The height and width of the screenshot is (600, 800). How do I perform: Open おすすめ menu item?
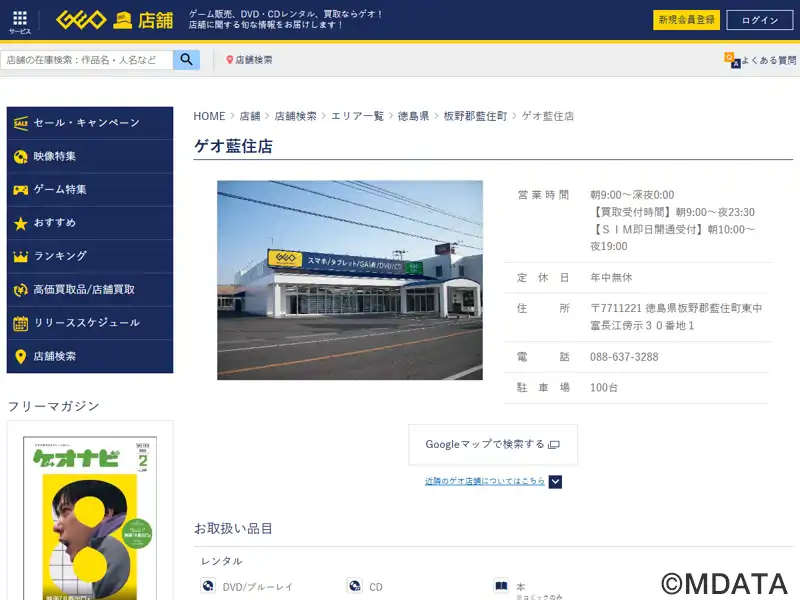click(90, 223)
